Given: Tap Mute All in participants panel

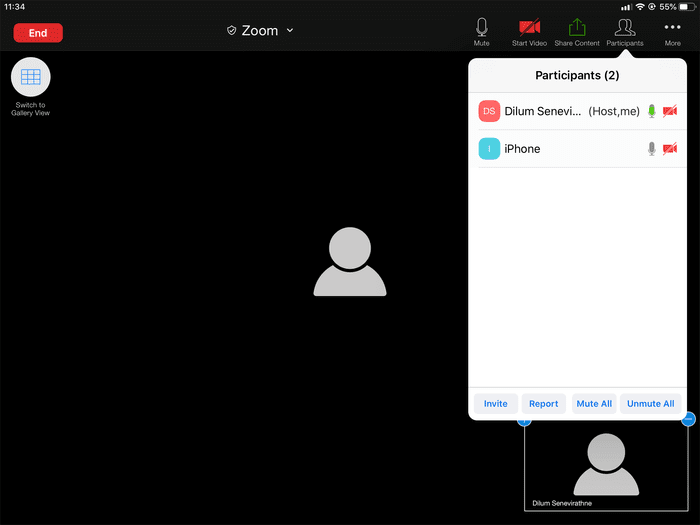Looking at the screenshot, I should click(x=594, y=404).
